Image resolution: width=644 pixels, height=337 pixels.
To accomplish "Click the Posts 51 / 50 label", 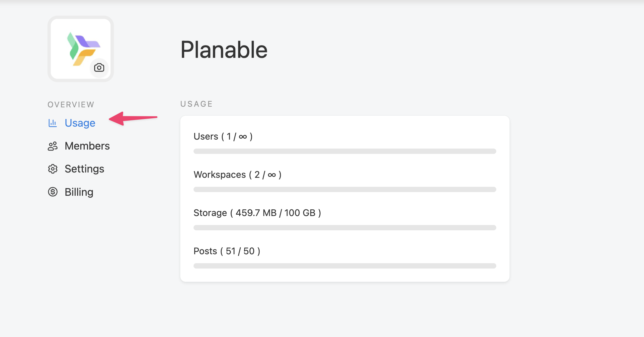I will click(x=227, y=251).
